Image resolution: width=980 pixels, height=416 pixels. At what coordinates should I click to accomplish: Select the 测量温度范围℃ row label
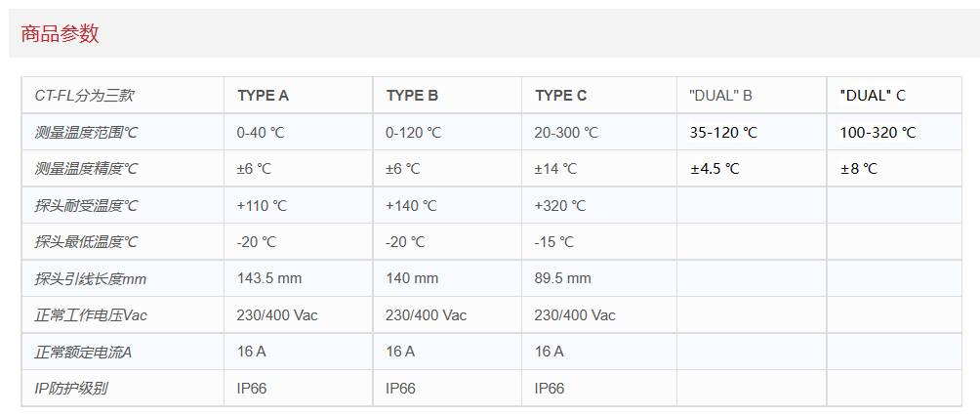pyautogui.click(x=86, y=133)
